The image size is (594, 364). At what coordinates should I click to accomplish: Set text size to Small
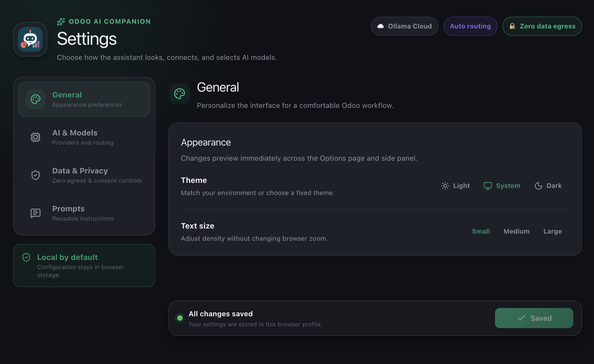[x=481, y=232]
